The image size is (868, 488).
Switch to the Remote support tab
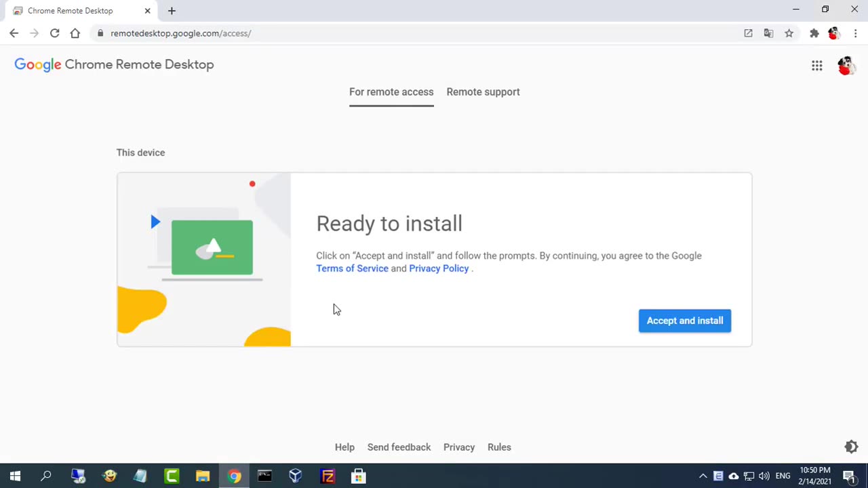tap(483, 92)
